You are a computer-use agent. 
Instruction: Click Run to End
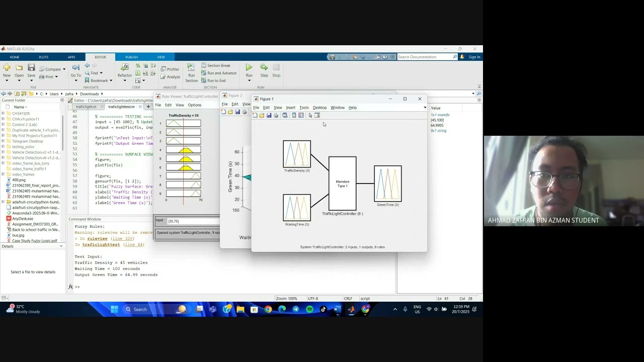(213, 80)
